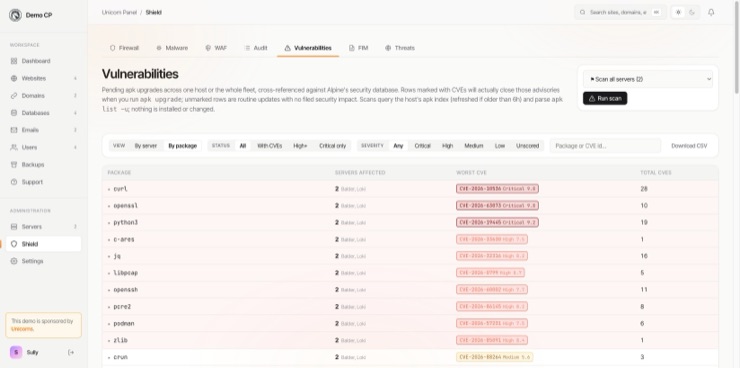
Task: Expand the c-ares package row
Action: (x=410, y=239)
